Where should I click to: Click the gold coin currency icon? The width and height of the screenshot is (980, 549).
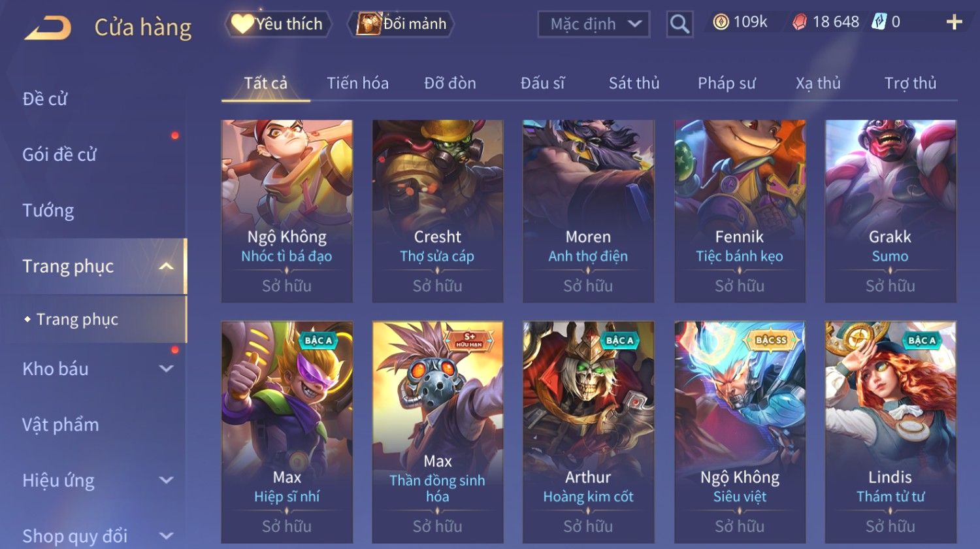point(721,23)
